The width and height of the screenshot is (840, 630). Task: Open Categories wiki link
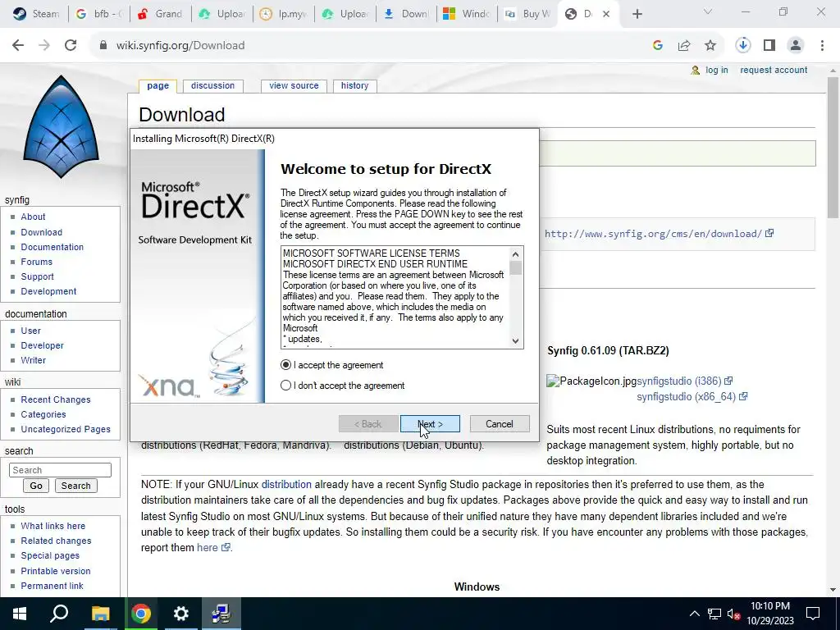click(43, 414)
